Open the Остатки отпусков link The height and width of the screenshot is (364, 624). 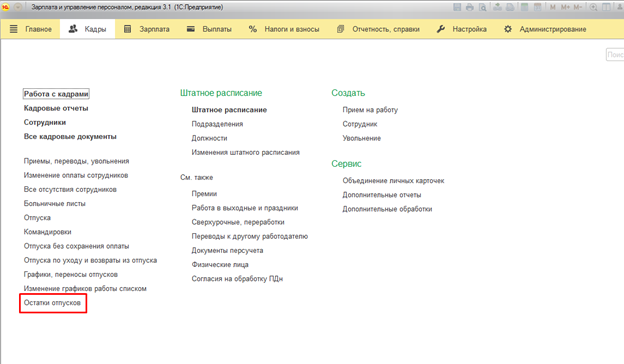point(52,303)
